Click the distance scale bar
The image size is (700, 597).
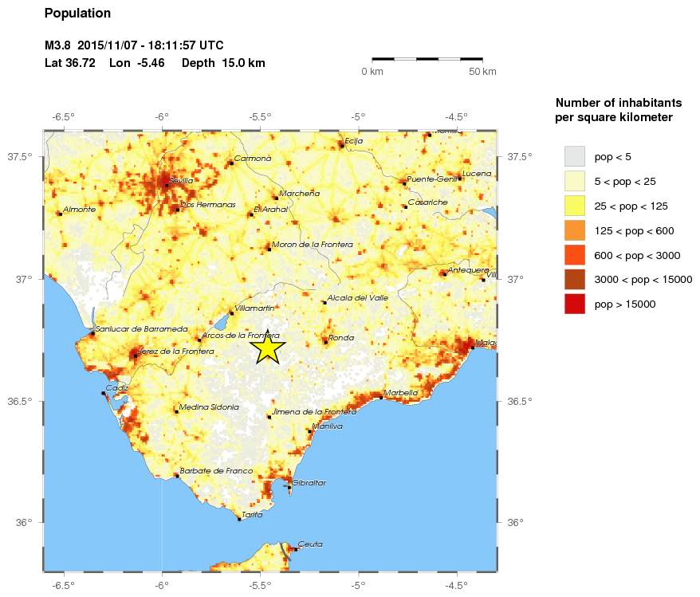427,59
